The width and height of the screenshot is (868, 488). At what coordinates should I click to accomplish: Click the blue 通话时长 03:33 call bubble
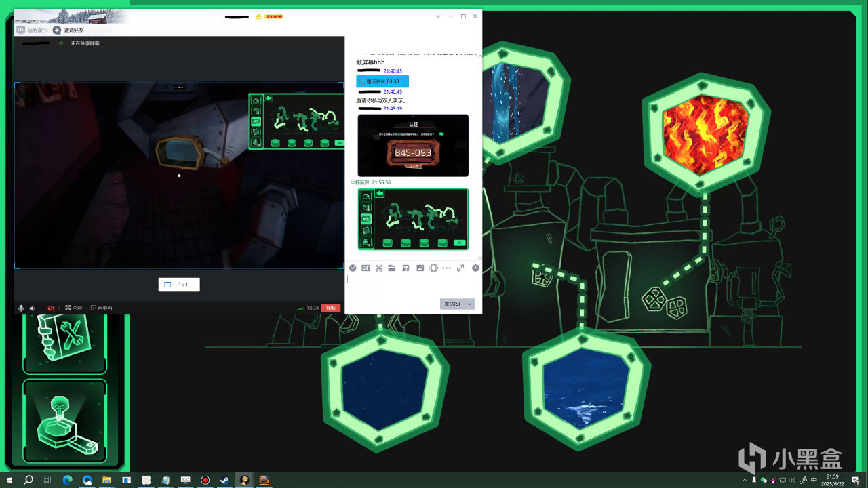382,81
